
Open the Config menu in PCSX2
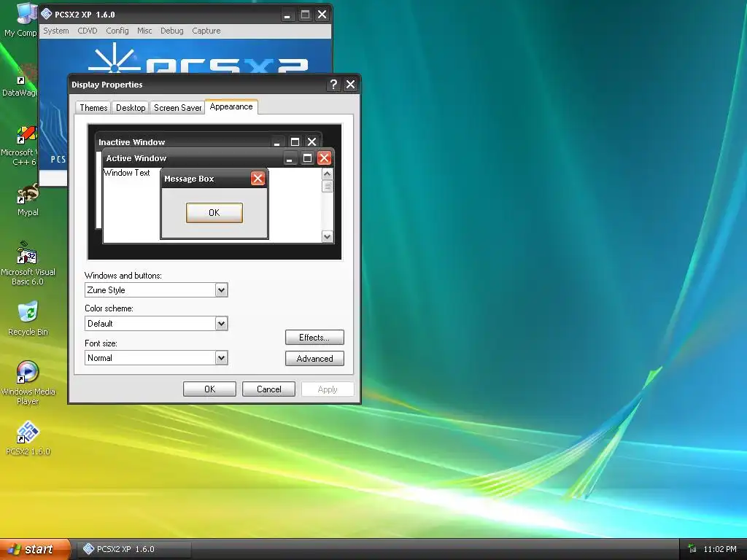pos(117,31)
